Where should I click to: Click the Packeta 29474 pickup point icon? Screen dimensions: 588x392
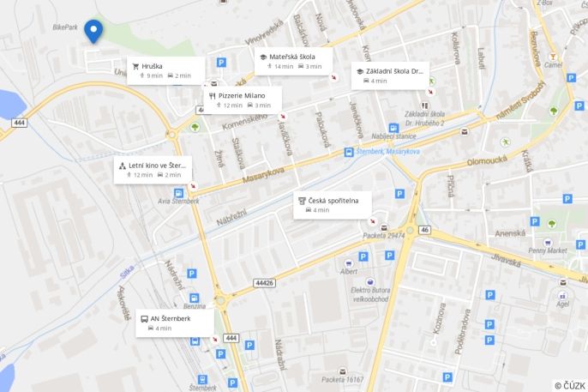pos(384,227)
